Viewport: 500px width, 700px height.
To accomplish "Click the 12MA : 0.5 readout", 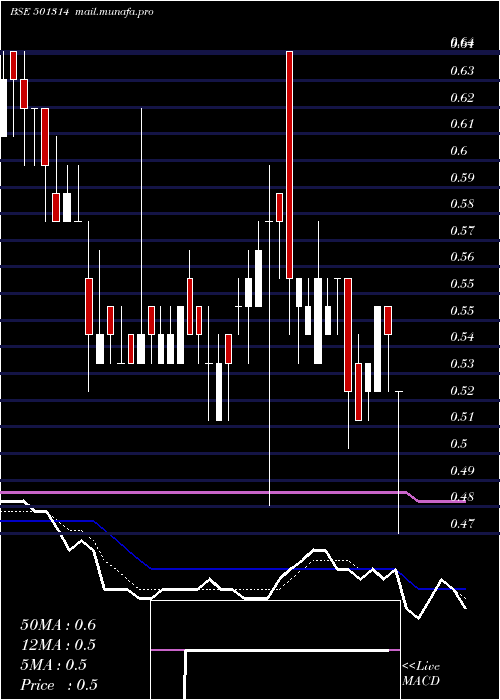I will 58,645.
